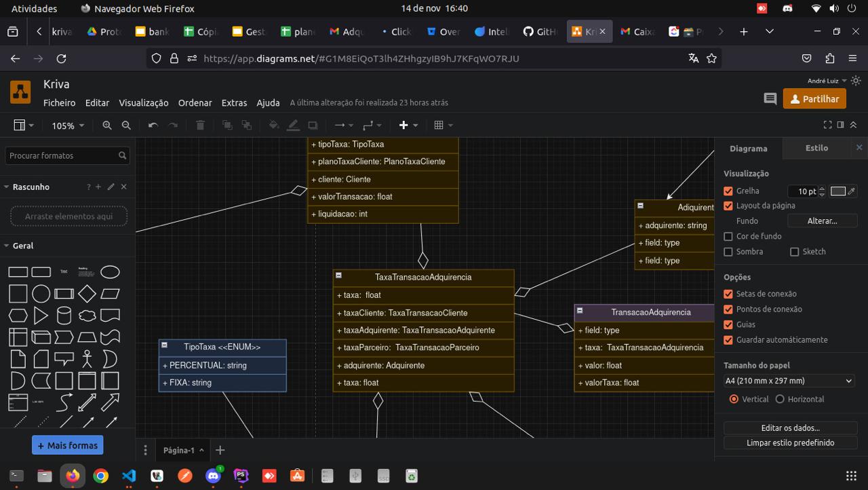Select the ellipse shape in Geral
Viewport: 868px width, 490px height.
click(x=110, y=272)
